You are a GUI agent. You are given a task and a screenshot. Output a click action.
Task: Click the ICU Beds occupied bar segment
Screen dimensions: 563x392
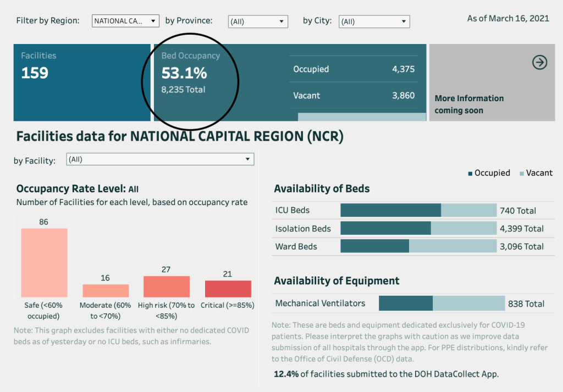click(x=390, y=210)
